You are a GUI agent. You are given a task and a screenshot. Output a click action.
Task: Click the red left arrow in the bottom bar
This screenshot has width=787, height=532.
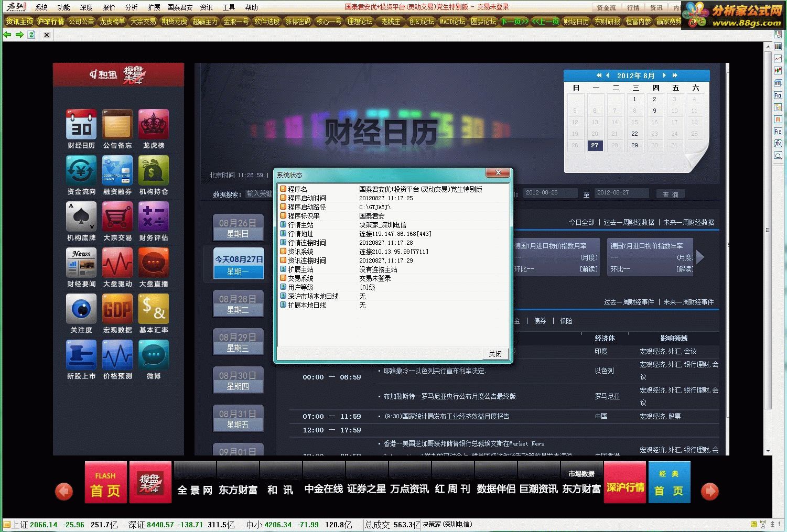64,492
